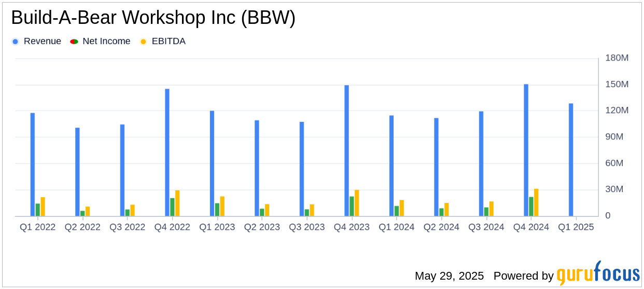Click the Q3 2023 axis label
This screenshot has height=289, width=644.
click(307, 227)
